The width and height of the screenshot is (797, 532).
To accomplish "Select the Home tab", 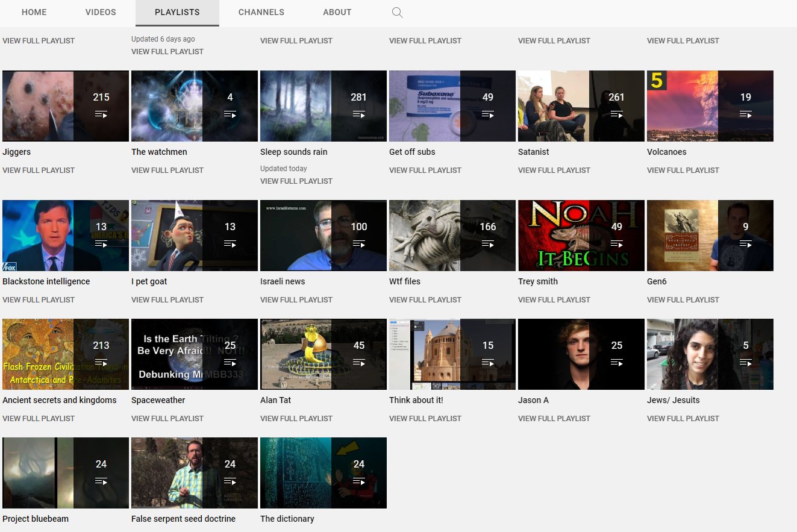I will [x=34, y=12].
